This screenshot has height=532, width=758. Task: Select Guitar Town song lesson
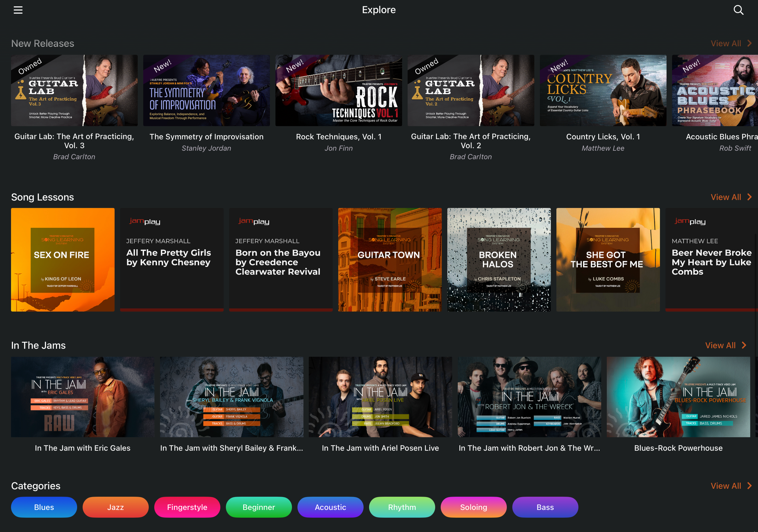point(390,260)
